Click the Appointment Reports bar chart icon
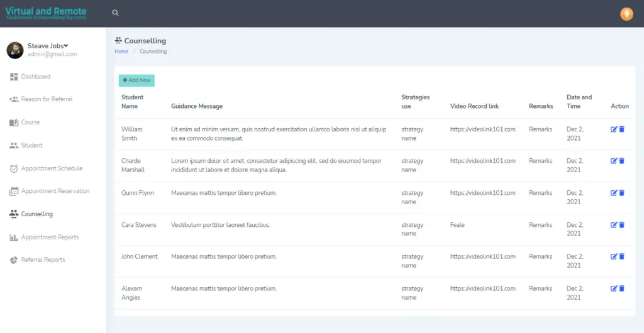This screenshot has height=333, width=644. point(14,237)
